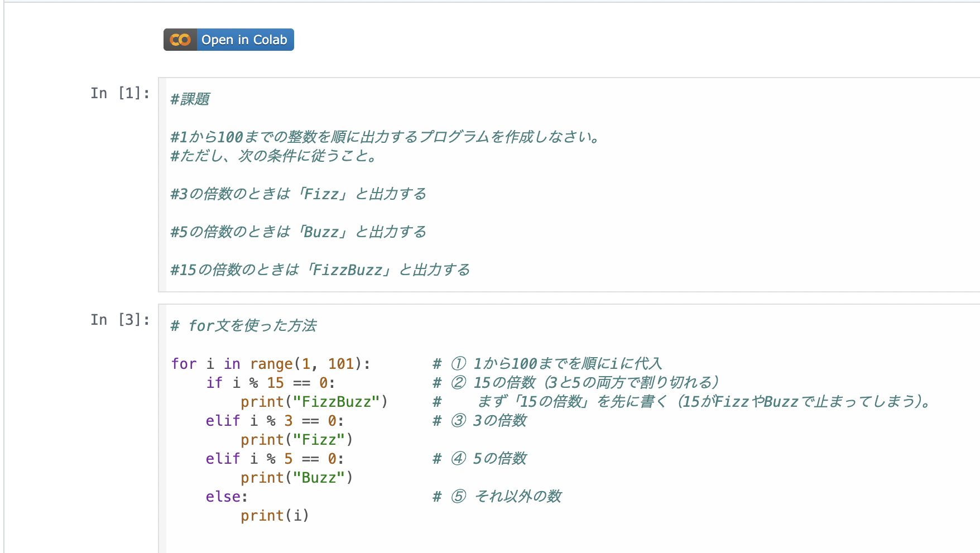Click the 'FizzBuzz' rule comment for 15

click(x=320, y=270)
